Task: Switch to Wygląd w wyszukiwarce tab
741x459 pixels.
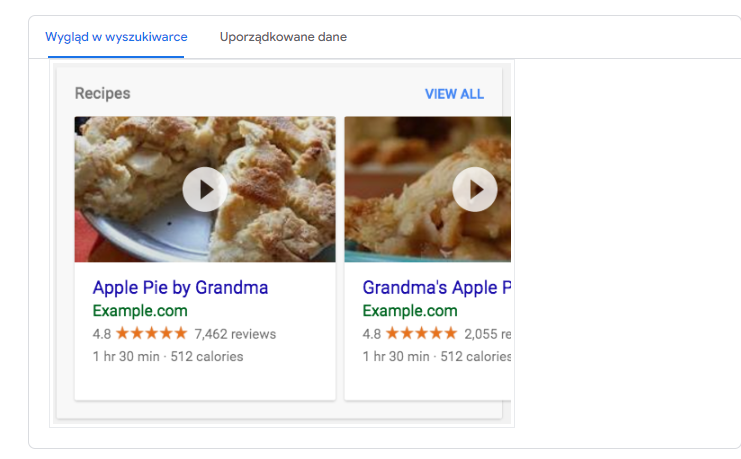Action: pyautogui.click(x=116, y=37)
